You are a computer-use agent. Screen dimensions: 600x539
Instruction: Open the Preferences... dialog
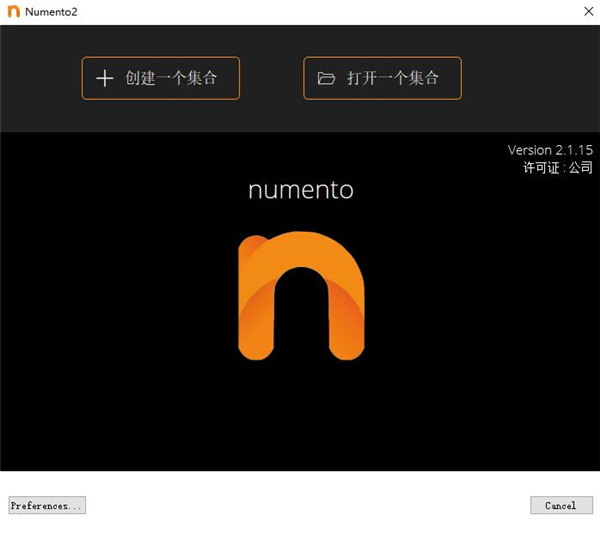pyautogui.click(x=47, y=505)
